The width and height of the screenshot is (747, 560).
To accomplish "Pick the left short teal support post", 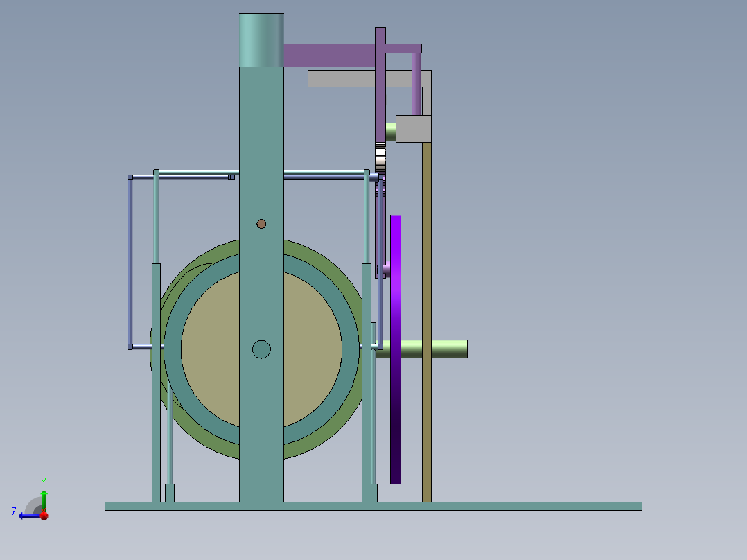I will tap(156, 383).
